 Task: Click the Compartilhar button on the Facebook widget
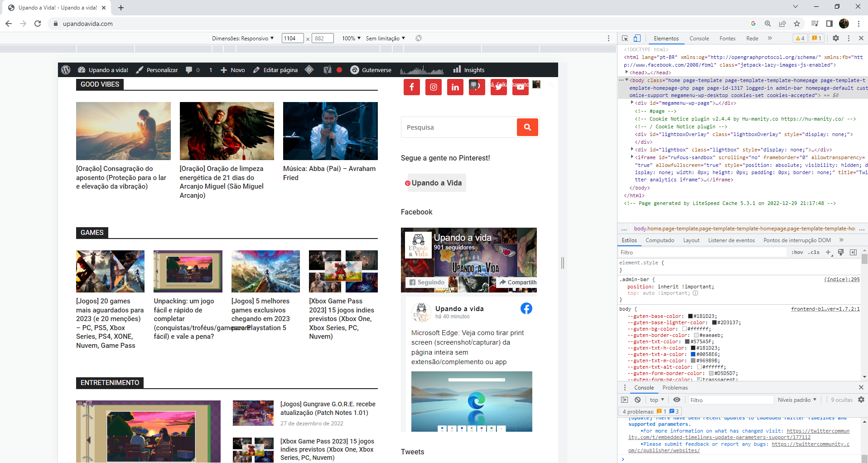tap(518, 282)
